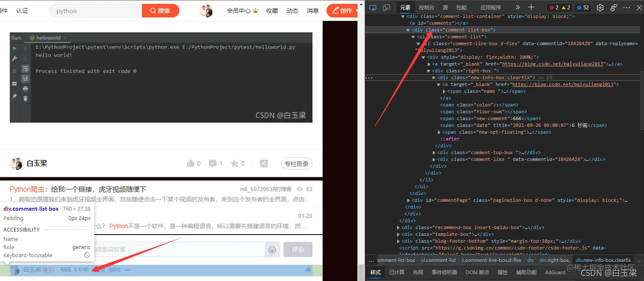Click the yellow warning counter icon
644x281 pixels.
click(x=562, y=7)
